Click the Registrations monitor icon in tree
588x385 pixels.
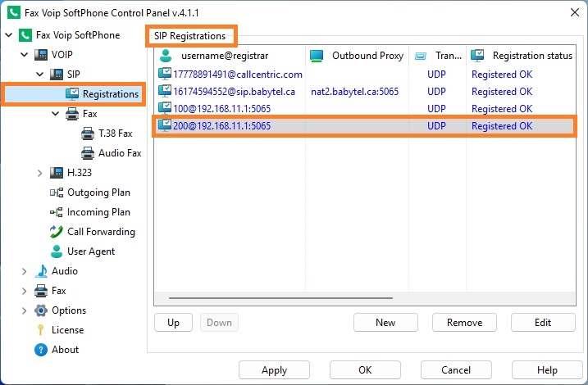(72, 94)
